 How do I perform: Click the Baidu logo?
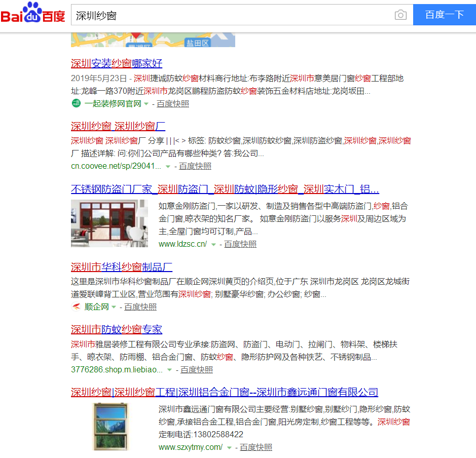coord(33,13)
